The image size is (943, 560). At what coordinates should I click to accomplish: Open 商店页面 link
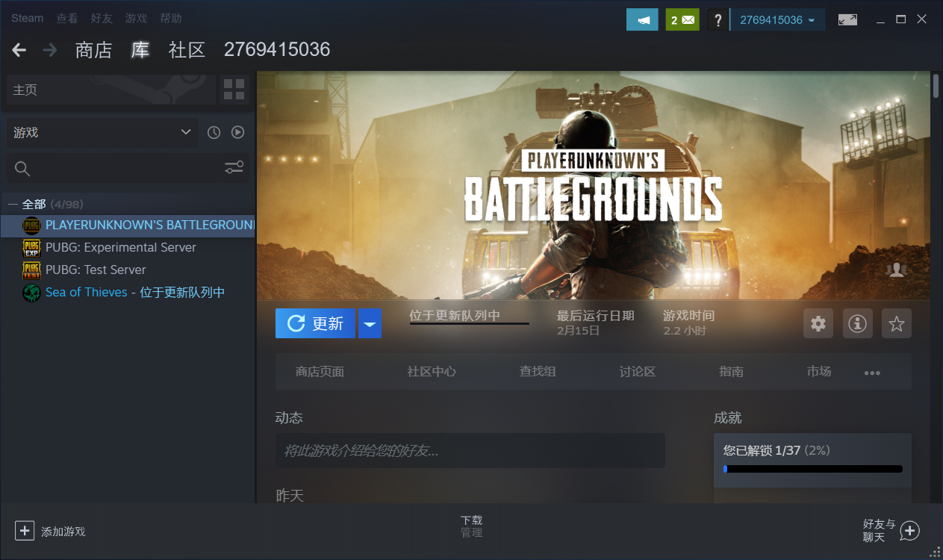pyautogui.click(x=320, y=372)
